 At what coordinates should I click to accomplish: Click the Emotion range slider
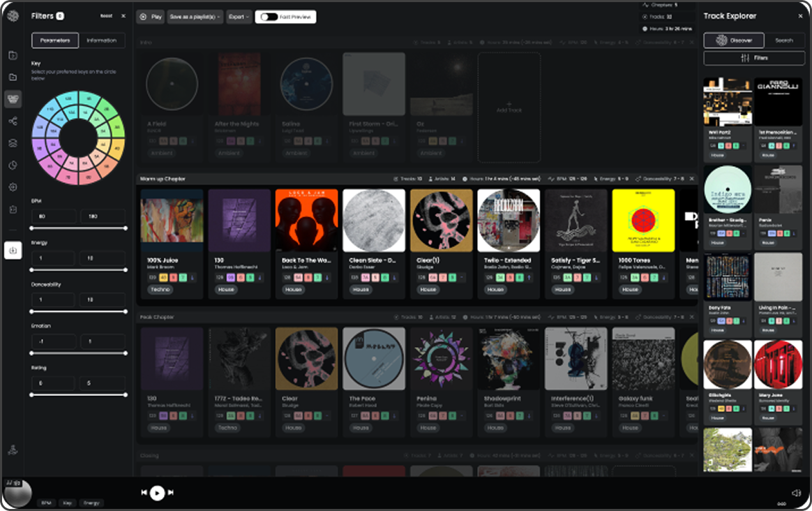coord(78,353)
